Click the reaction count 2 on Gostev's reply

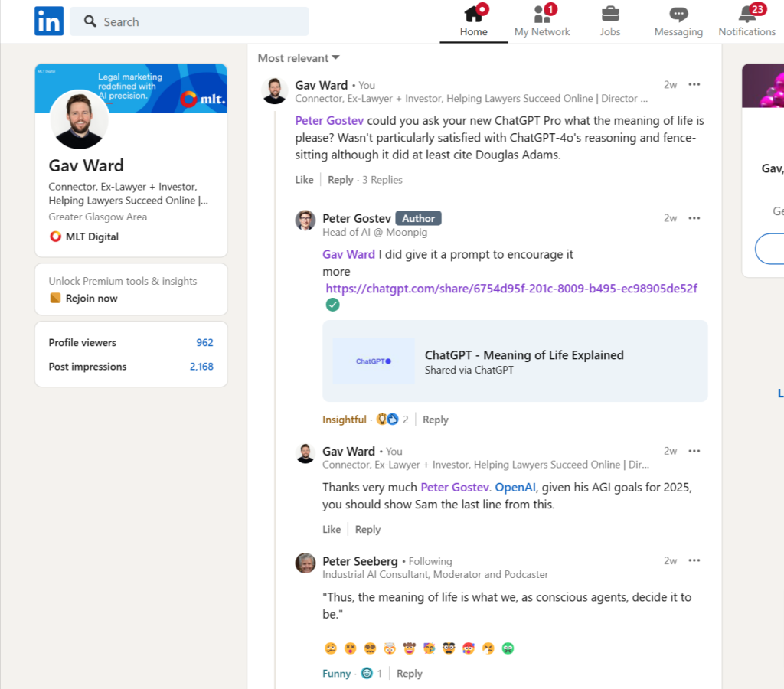click(x=406, y=420)
